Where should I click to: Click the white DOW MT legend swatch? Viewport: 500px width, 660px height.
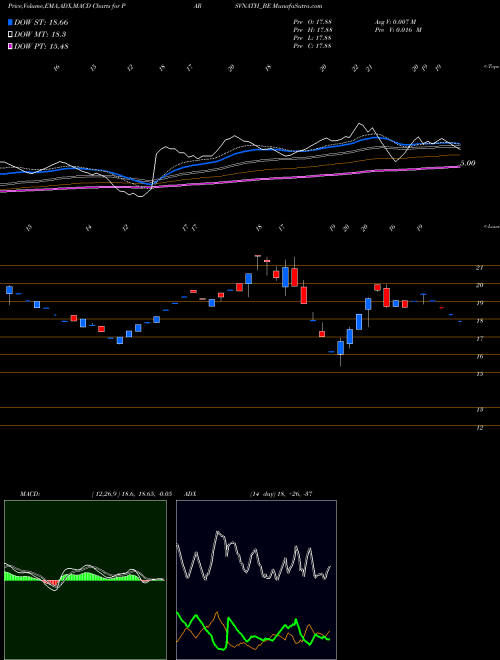coord(10,35)
